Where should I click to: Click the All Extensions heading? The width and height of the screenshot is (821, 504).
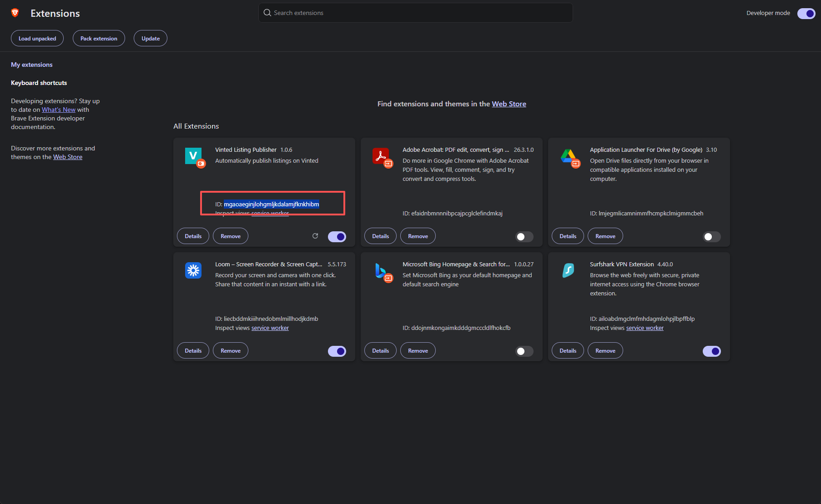coord(196,126)
